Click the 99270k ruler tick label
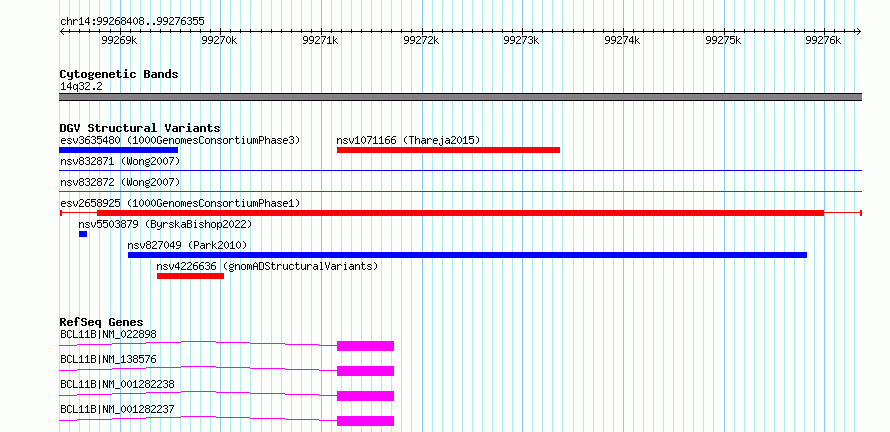This screenshot has width=890, height=432. tap(220, 41)
